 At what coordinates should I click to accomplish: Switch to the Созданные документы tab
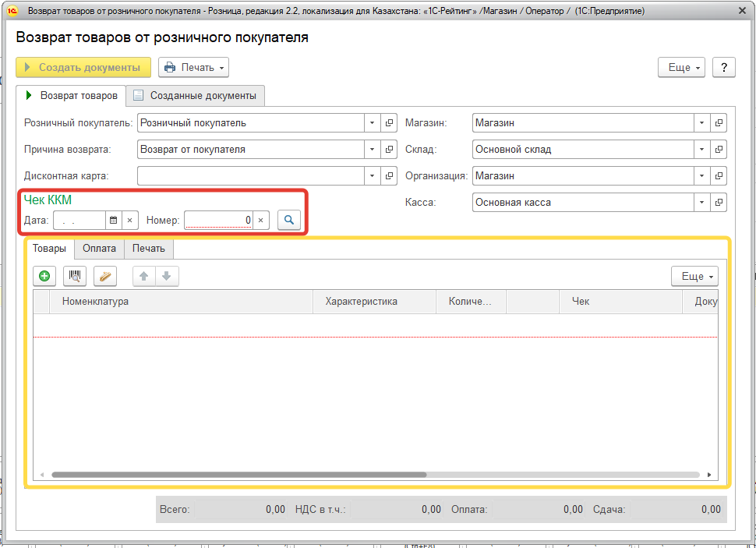click(196, 96)
